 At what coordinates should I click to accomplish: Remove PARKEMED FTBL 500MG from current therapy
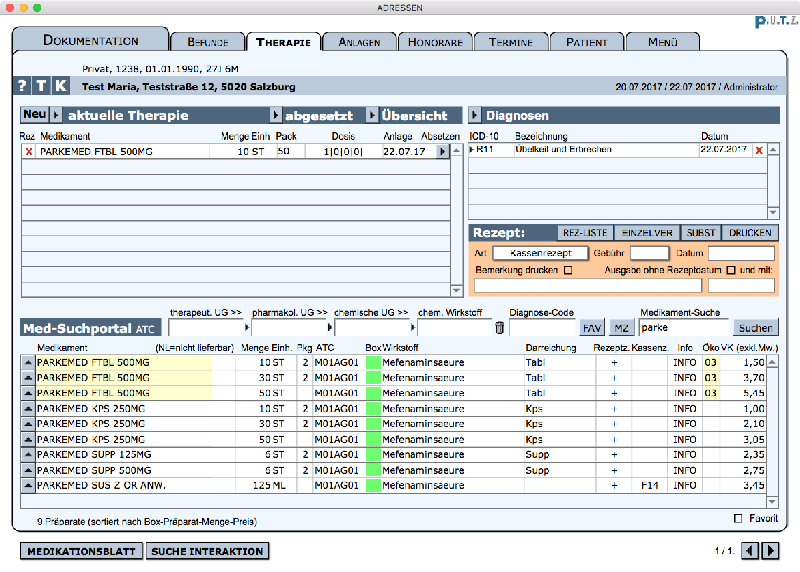(x=29, y=152)
